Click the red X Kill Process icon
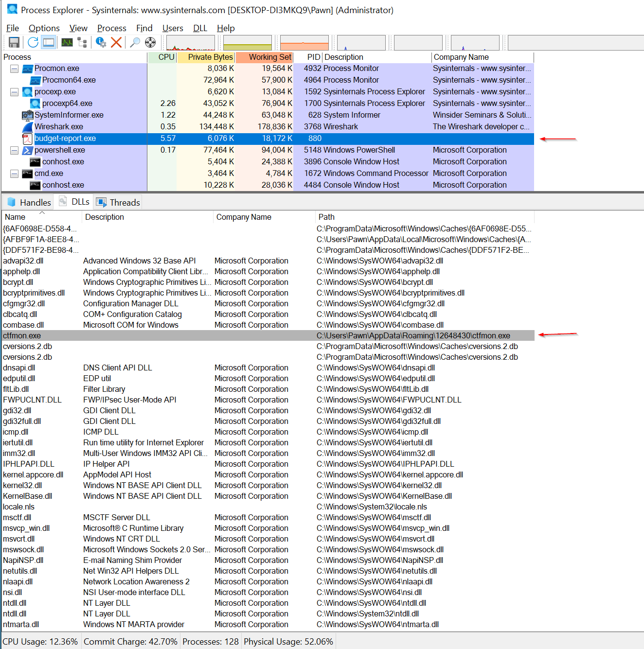 click(x=116, y=42)
